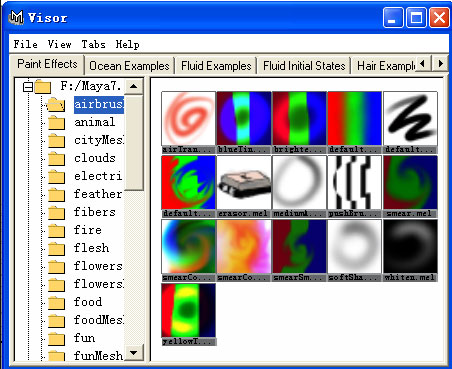Viewport: 452px width, 369px height.
Task: Open the View menu
Action: 59,44
